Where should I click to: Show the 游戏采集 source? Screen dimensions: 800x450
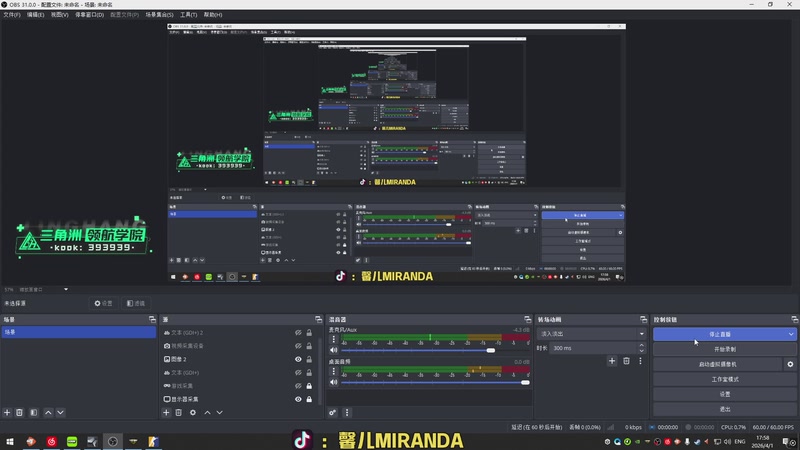[298, 386]
